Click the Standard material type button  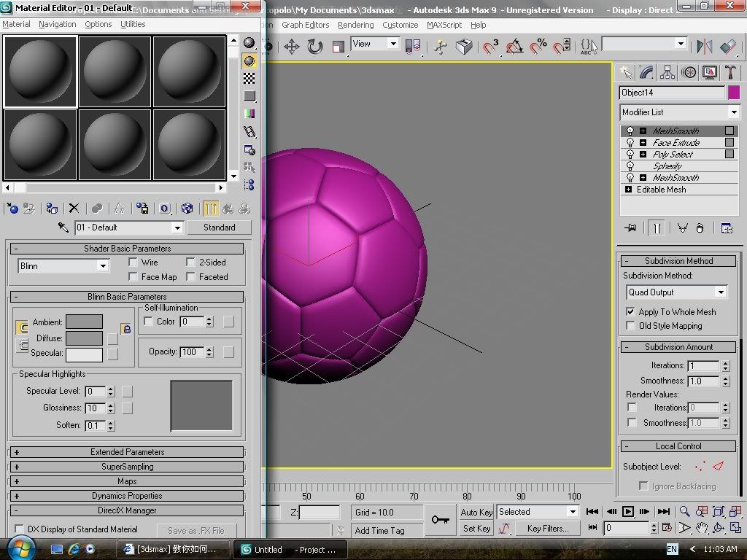pyautogui.click(x=219, y=227)
